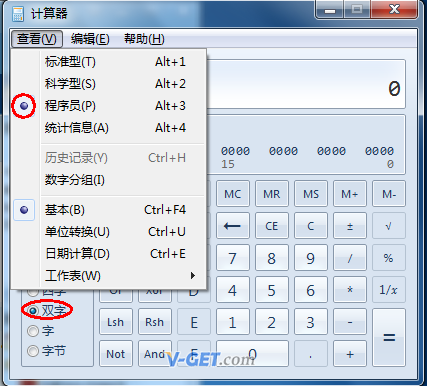Expand the 工作表(W) submenu
This screenshot has height=386, width=427.
point(108,276)
